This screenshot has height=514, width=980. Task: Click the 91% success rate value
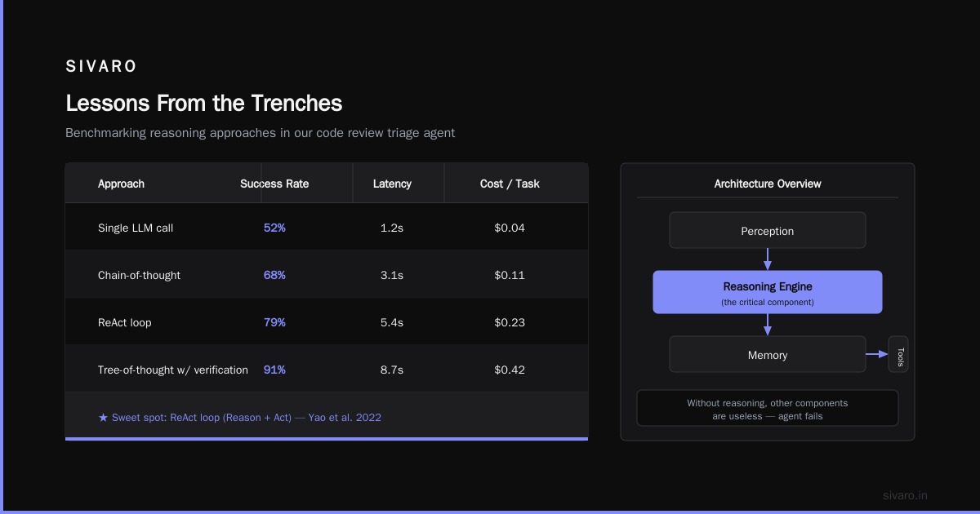[274, 370]
